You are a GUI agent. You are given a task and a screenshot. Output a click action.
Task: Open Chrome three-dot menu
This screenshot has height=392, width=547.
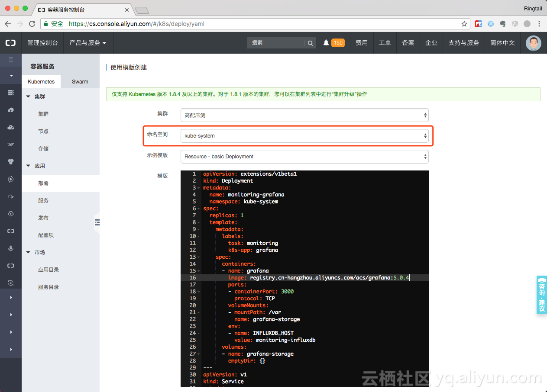(539, 24)
